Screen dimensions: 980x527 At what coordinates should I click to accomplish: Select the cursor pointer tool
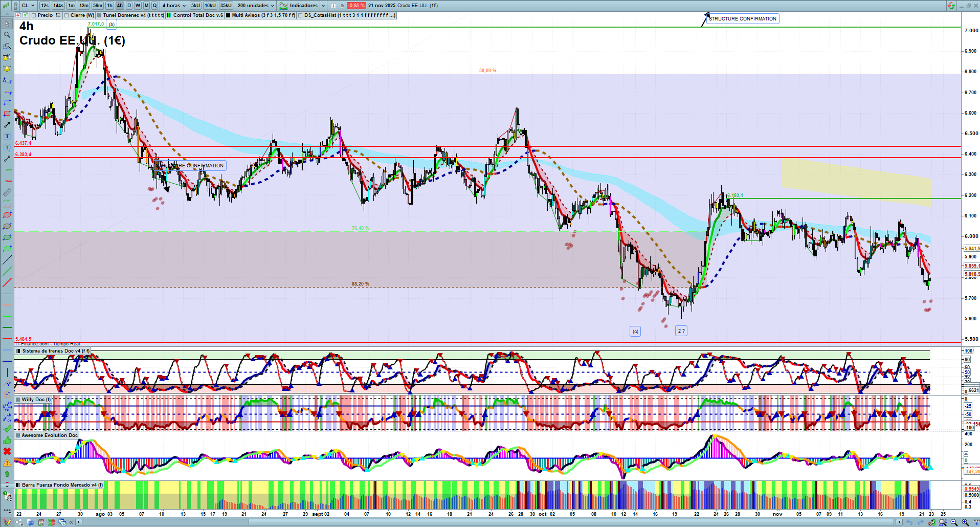point(7,24)
